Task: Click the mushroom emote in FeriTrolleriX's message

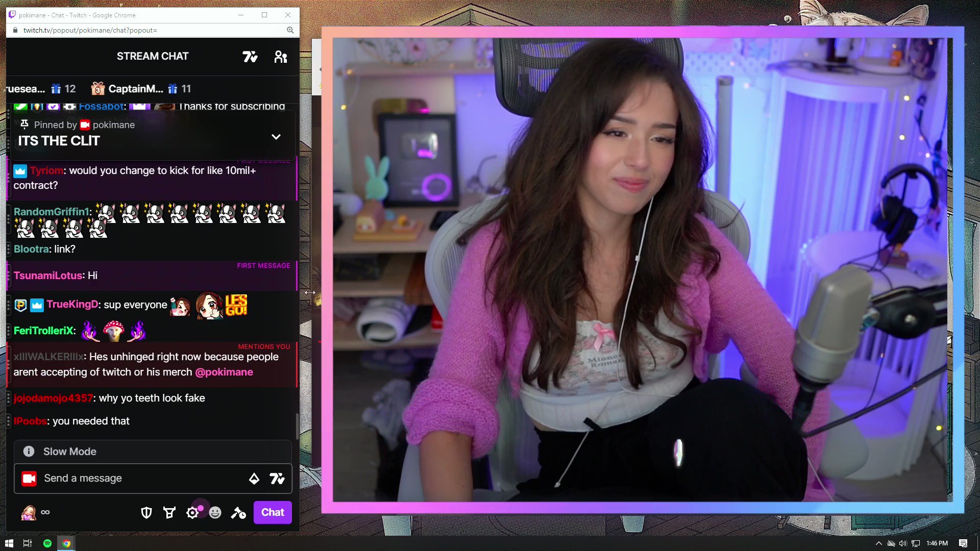Action: click(x=114, y=331)
